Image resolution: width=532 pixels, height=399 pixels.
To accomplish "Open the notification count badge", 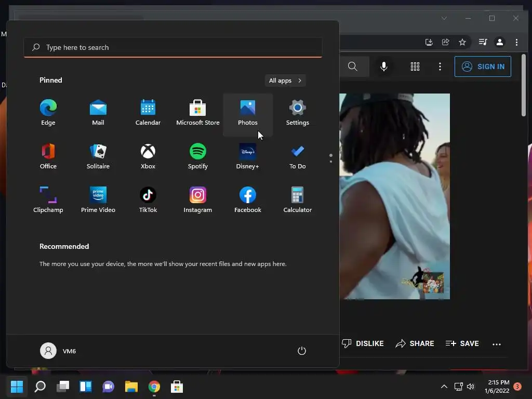I will [517, 387].
